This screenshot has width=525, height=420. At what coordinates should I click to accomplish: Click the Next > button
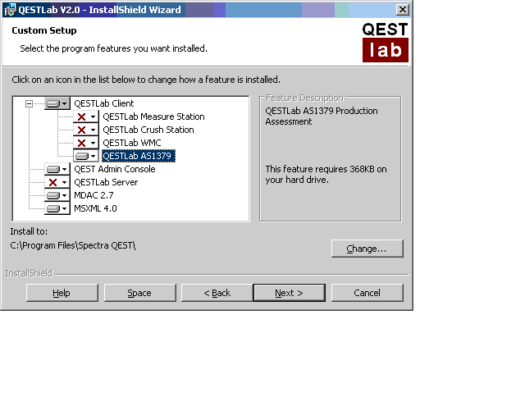(x=289, y=293)
